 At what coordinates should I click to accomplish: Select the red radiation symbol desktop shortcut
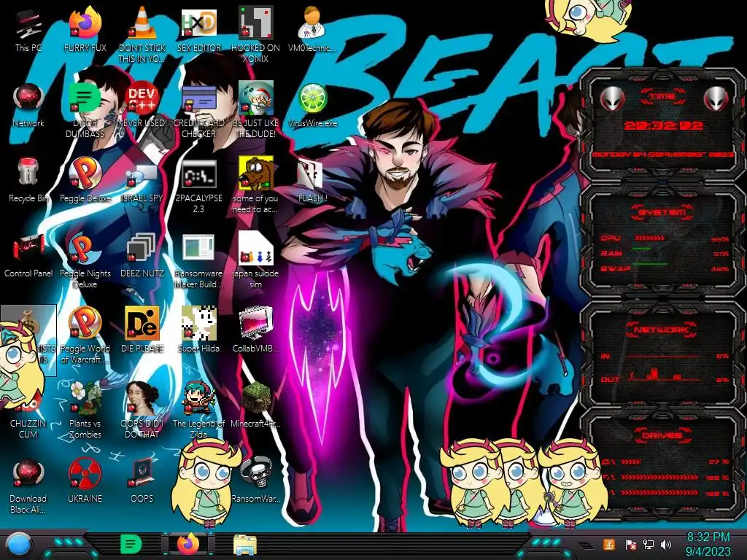pyautogui.click(x=85, y=481)
